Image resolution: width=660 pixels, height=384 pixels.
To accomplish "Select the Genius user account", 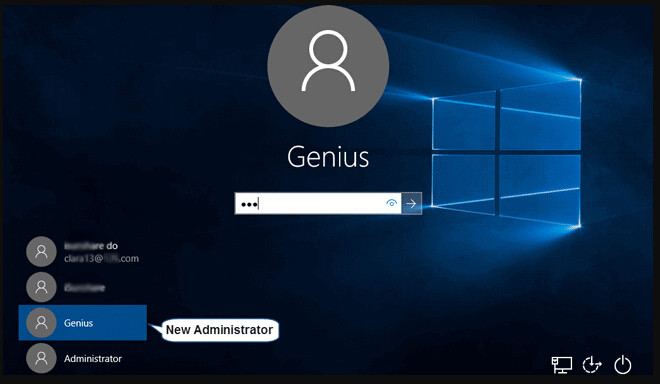I will coord(82,323).
